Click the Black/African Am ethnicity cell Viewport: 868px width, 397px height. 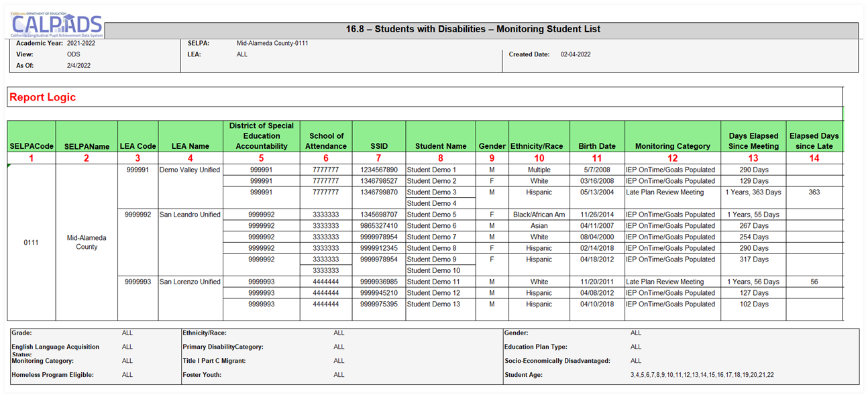tap(539, 215)
